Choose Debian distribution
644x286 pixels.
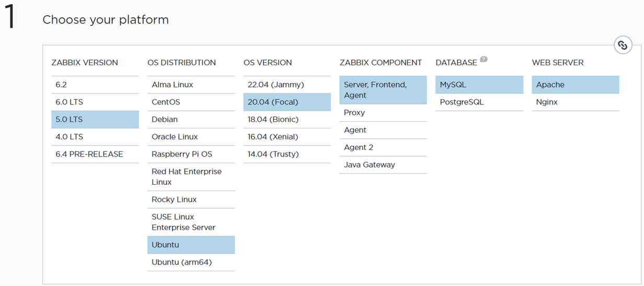191,120
